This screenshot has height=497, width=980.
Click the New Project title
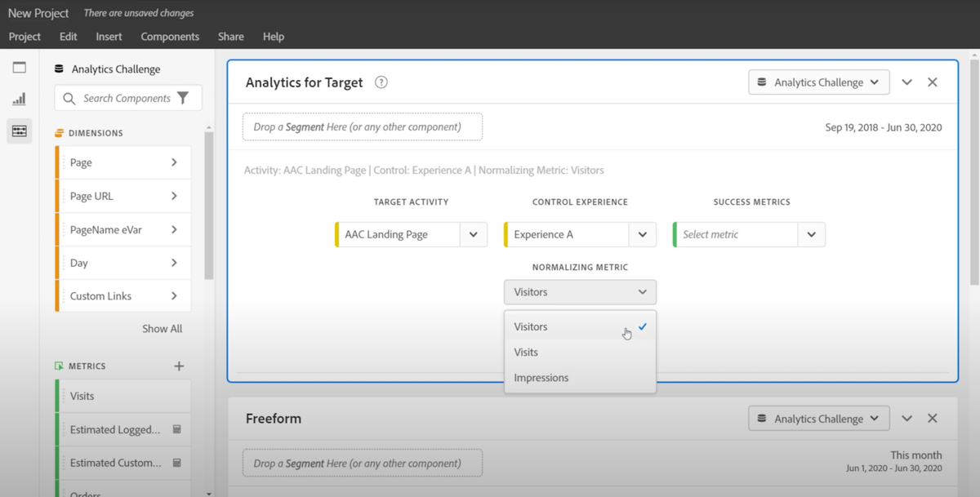click(38, 13)
